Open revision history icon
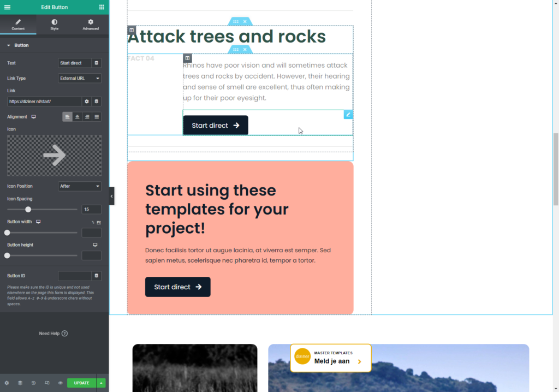Screen dimensions: 559x392 [33, 383]
